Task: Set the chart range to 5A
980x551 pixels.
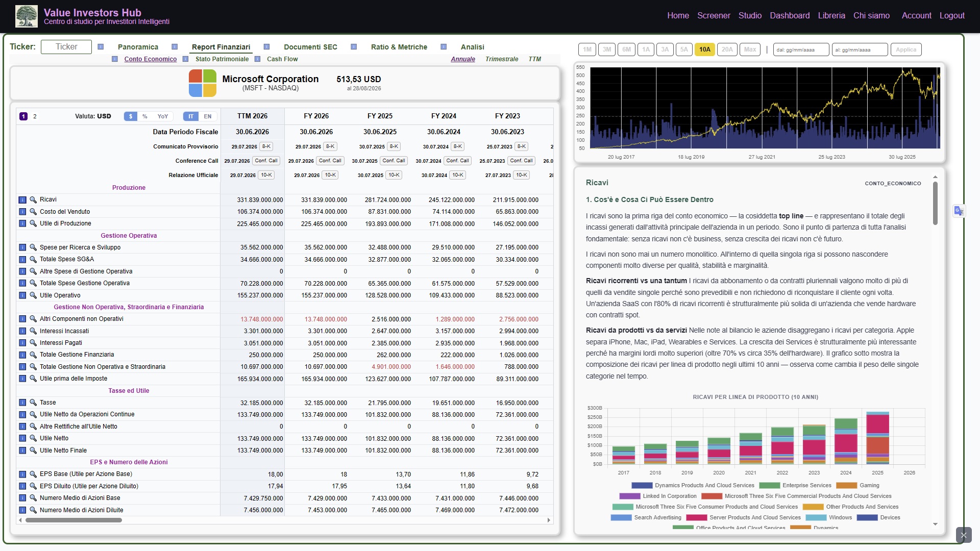Action: click(684, 49)
